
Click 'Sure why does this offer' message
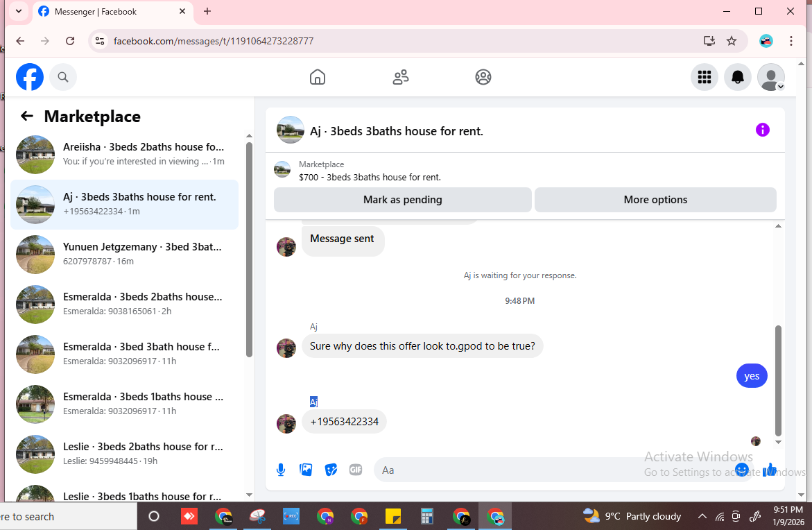422,346
